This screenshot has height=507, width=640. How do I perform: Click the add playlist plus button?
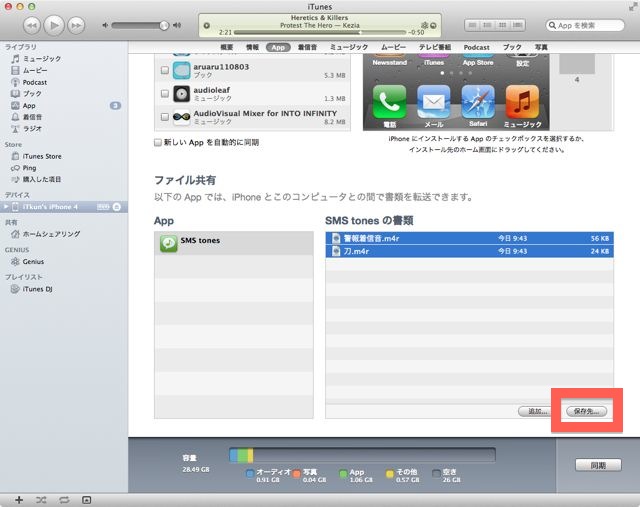[x=19, y=500]
